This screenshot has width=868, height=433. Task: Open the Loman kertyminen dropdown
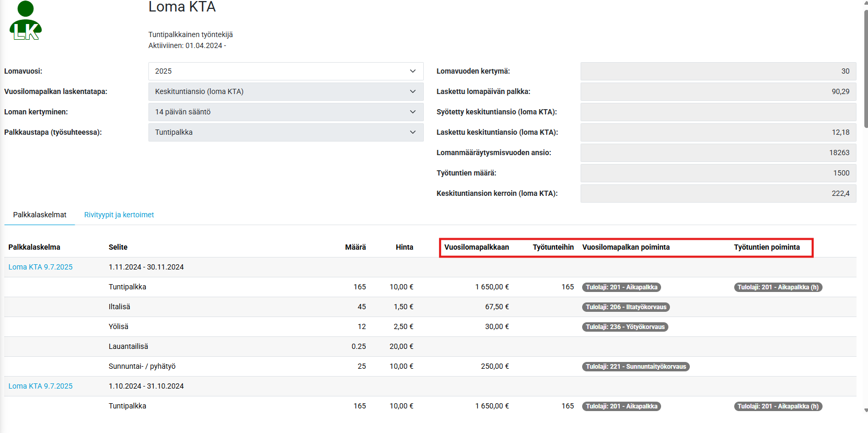tap(285, 112)
